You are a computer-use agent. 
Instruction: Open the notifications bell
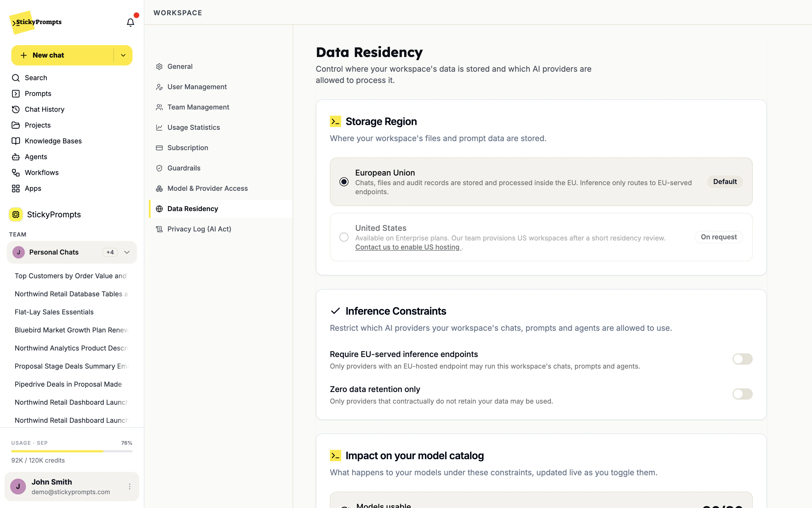130,22
